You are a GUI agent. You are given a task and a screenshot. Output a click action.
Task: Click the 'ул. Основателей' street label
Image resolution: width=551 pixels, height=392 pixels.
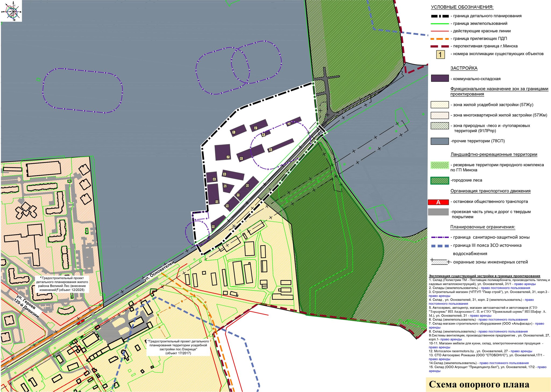click(x=159, y=271)
